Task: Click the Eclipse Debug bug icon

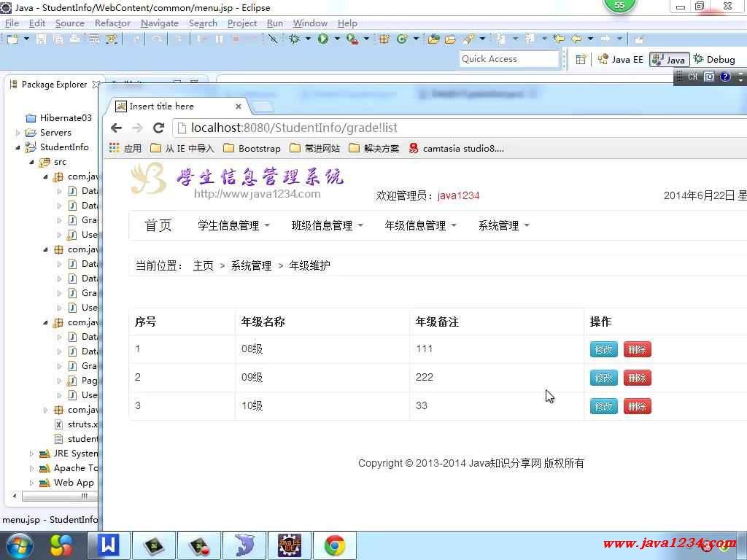Action: point(295,39)
